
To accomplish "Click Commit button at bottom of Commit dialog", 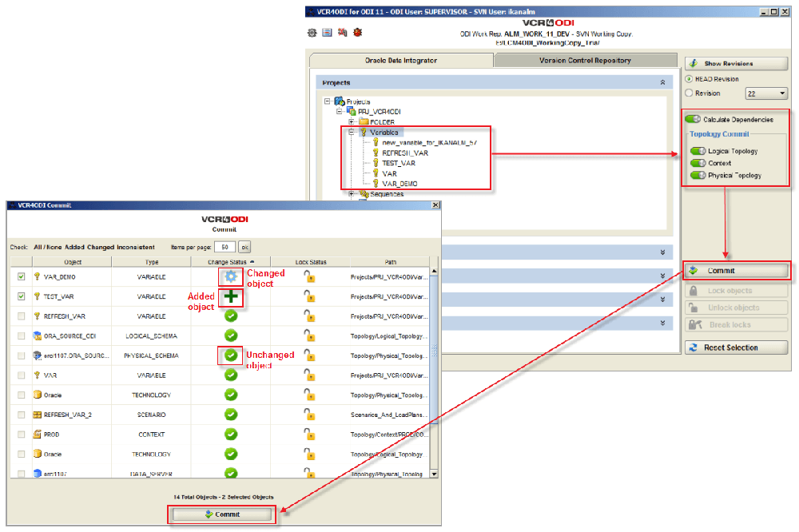I will pos(221,514).
